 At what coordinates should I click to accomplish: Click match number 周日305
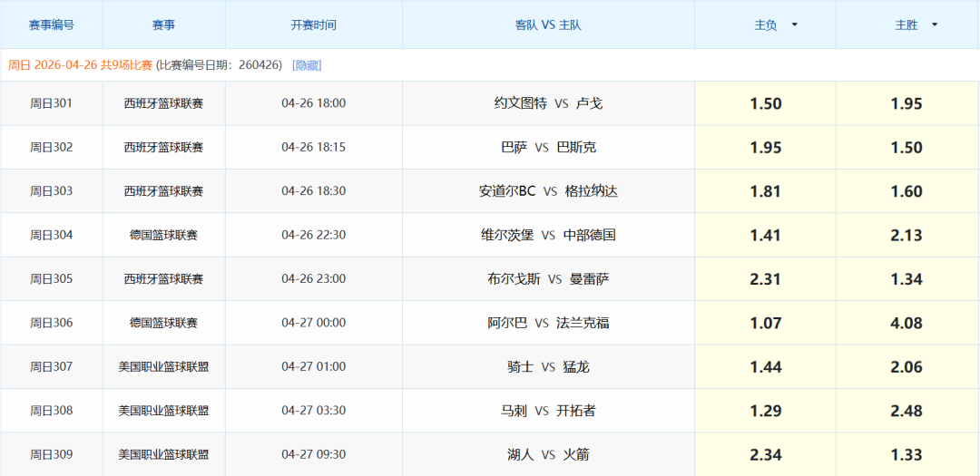51,278
